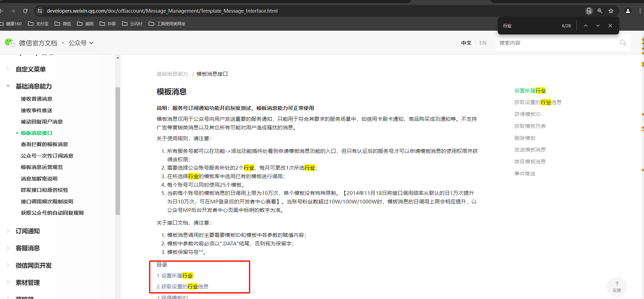Open 类目模板消息 in right outline
Screen dimensions: 644x299
530,162
